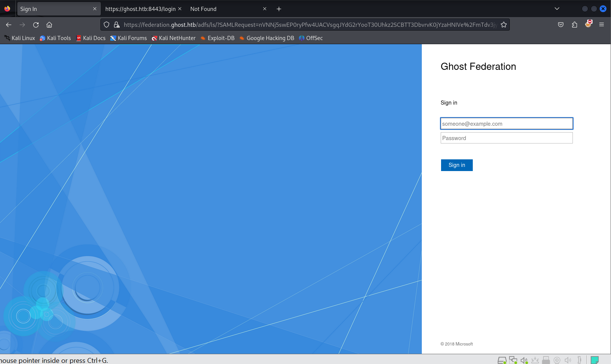The height and width of the screenshot is (364, 611).
Task: Show tracking protection shield info
Action: (106, 25)
